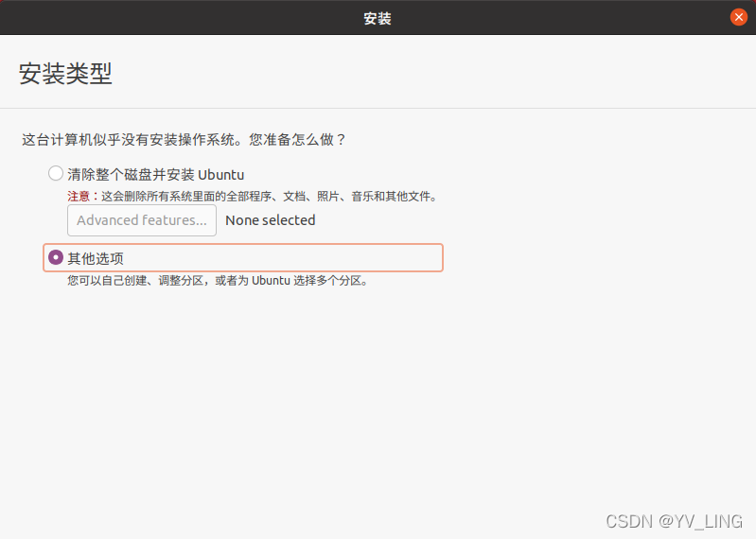Select the 其他选项 radio button
The height and width of the screenshot is (539, 756).
click(x=56, y=258)
